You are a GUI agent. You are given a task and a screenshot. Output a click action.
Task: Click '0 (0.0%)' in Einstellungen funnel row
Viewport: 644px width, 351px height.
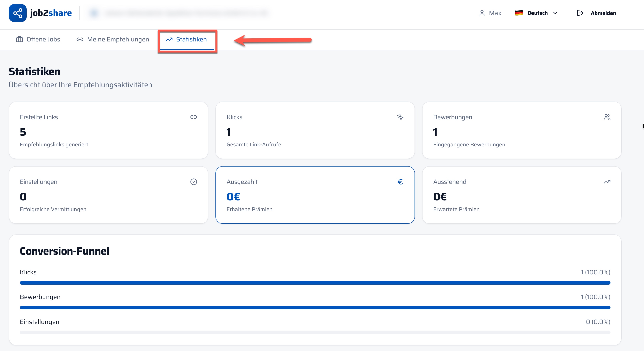[x=598, y=322]
